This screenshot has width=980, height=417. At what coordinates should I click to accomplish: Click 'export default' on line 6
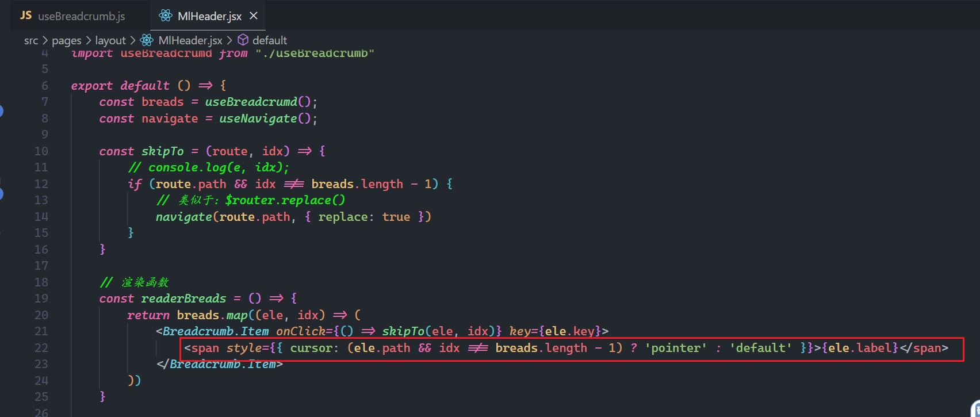[120, 85]
